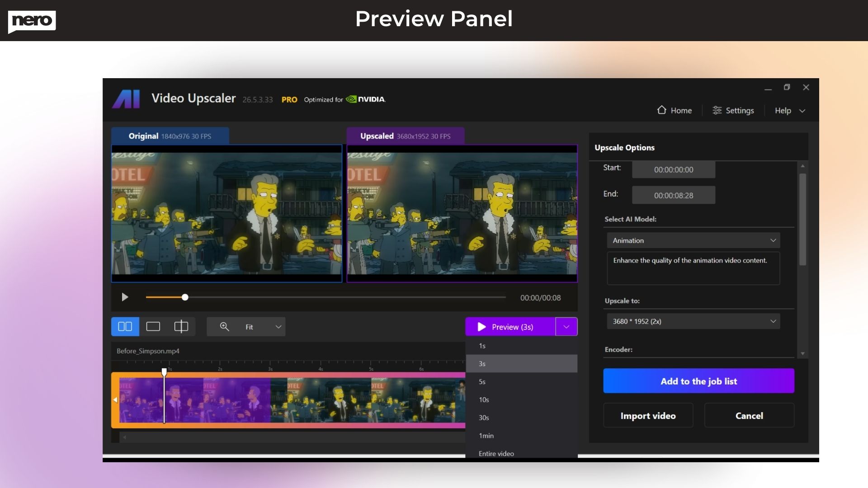Viewport: 868px width, 488px height.
Task: Select the split-screen comparison view icon
Action: tap(181, 326)
